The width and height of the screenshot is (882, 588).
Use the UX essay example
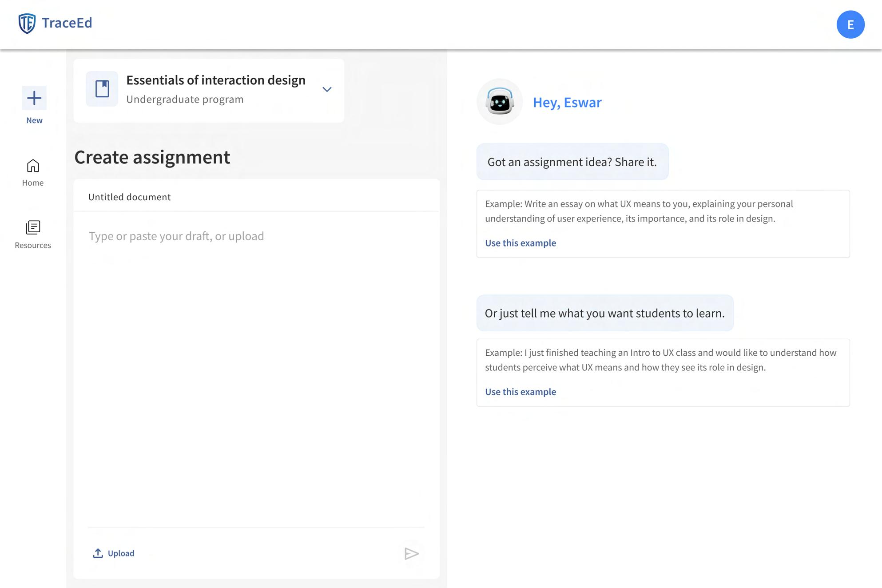pyautogui.click(x=520, y=243)
